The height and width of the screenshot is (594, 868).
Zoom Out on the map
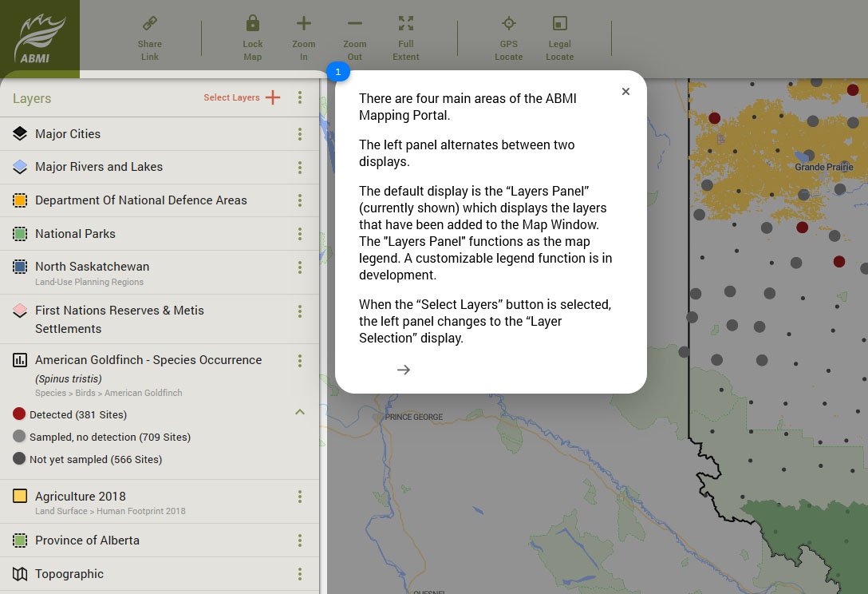[354, 38]
